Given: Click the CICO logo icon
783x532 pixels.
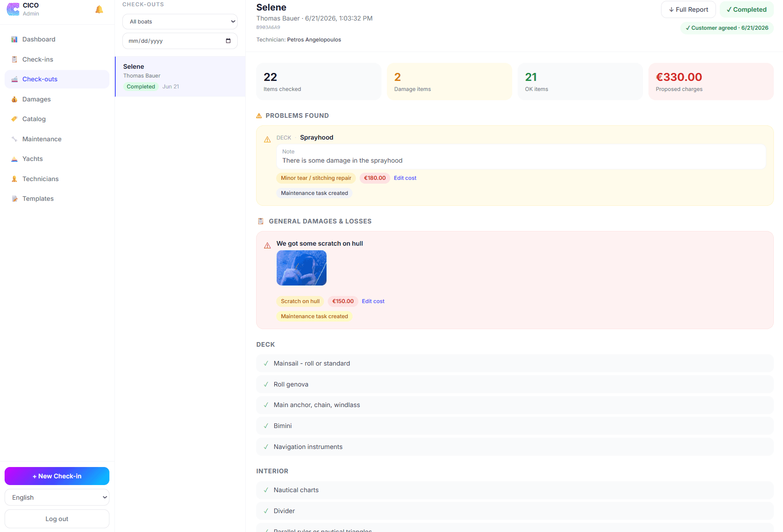Looking at the screenshot, I should tap(13, 9).
